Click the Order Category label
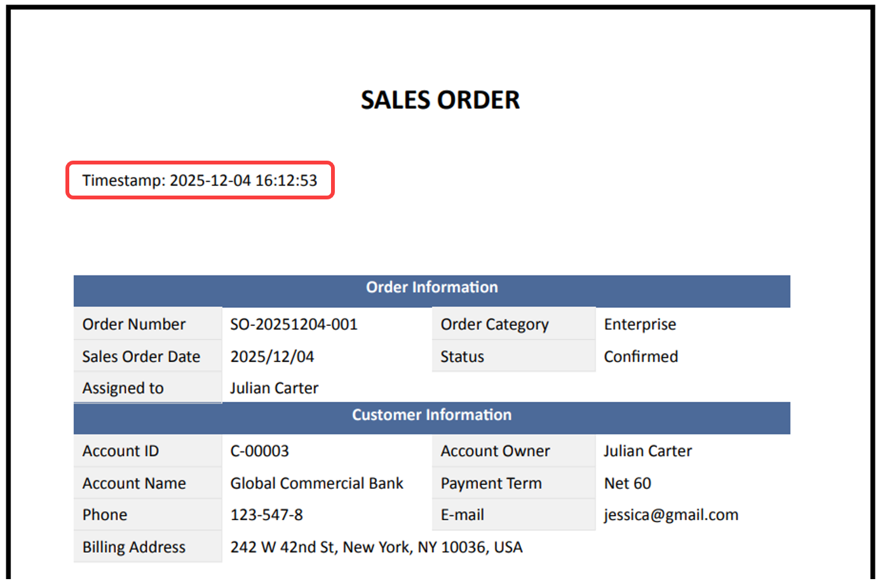880x588 pixels. tap(494, 324)
